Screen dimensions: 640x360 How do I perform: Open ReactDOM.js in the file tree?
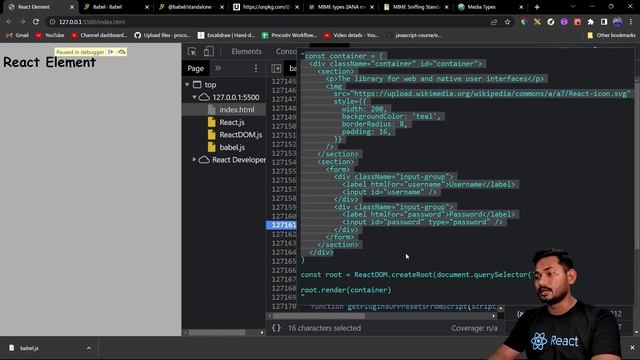tap(240, 135)
